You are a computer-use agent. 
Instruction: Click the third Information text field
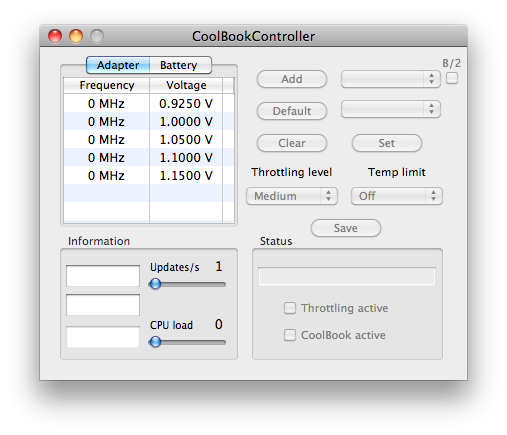tap(103, 337)
